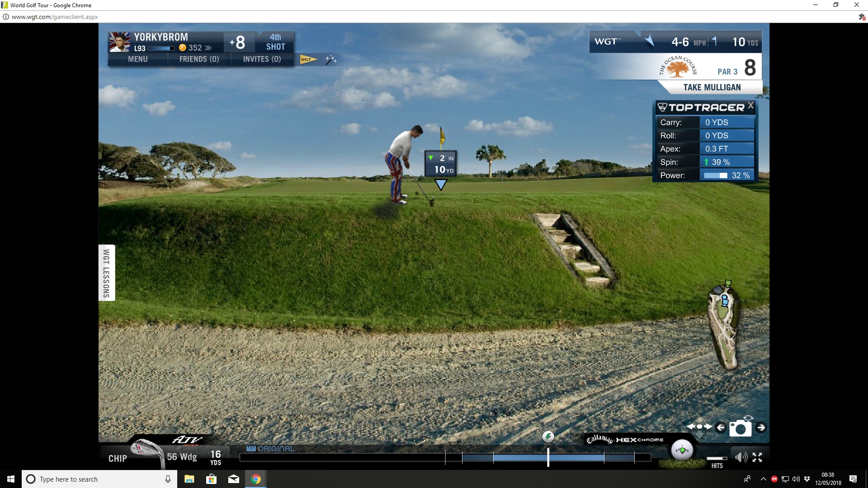
Task: Click the magic wand sparkle icon
Action: (331, 59)
